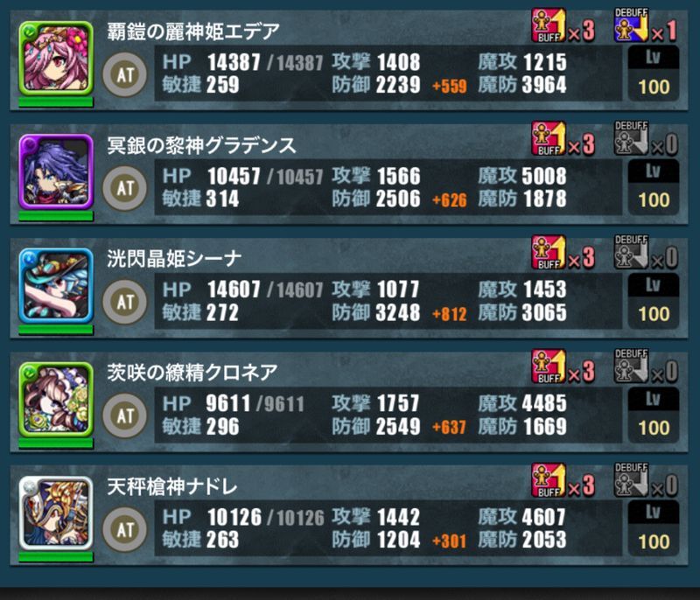Tap the 冥銀の黎神グラデンス character portrait
The height and width of the screenshot is (600, 700).
pos(56,171)
